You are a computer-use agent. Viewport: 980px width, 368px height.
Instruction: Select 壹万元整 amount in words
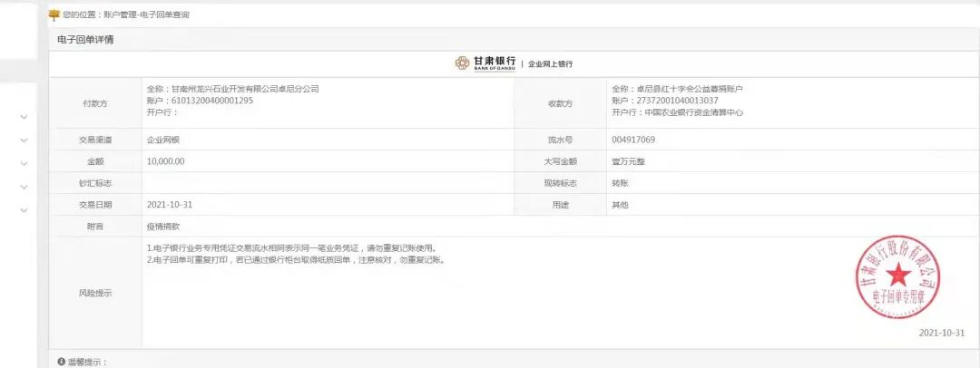[x=628, y=162]
